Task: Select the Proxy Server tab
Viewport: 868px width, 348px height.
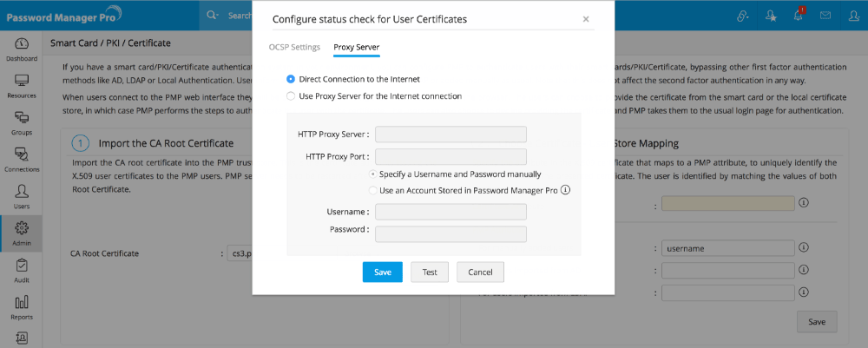Action: (356, 47)
